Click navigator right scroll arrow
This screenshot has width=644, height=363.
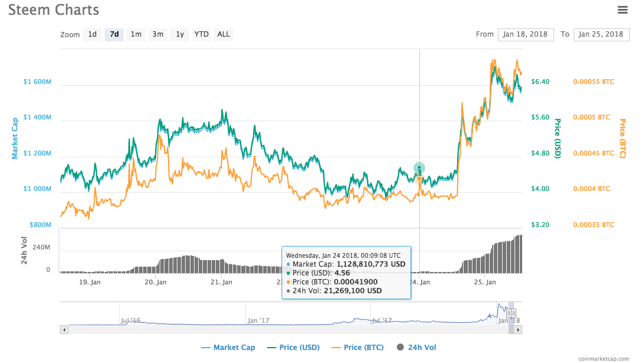coord(518,330)
